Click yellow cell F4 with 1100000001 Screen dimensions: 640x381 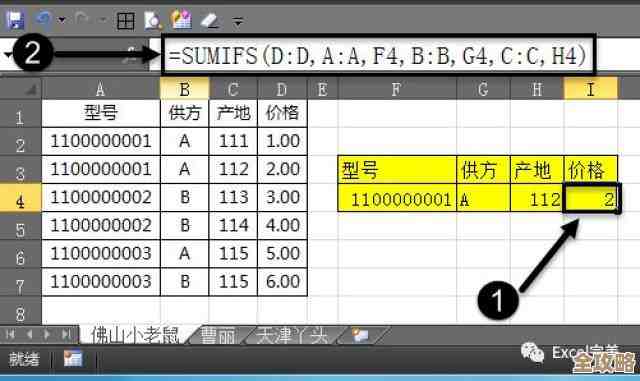click(397, 198)
